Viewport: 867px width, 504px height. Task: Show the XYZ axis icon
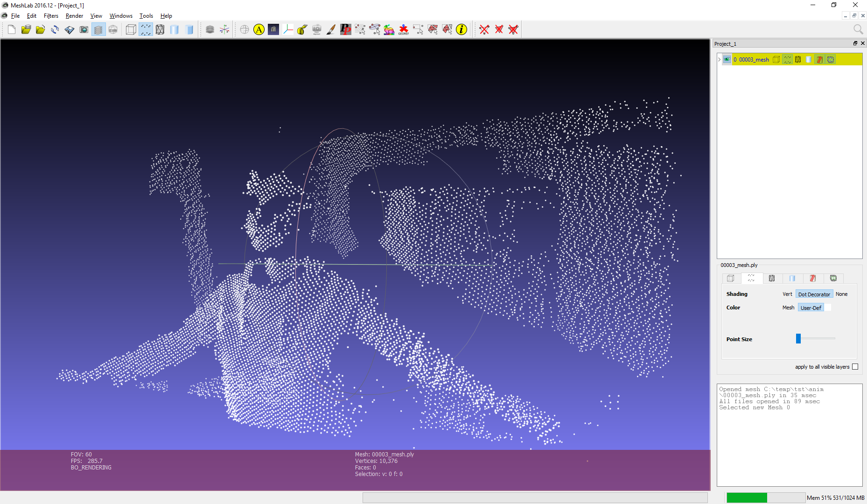pos(224,30)
